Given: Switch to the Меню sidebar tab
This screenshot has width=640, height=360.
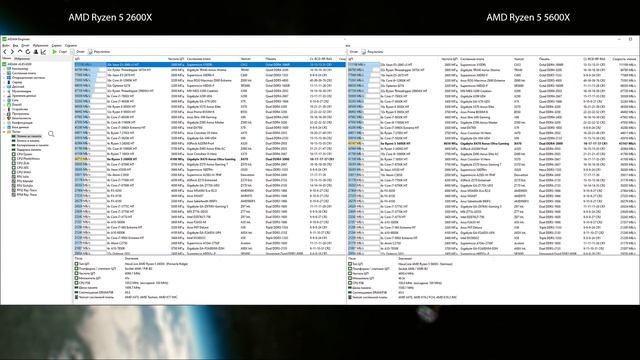Looking at the screenshot, I should click(6, 58).
